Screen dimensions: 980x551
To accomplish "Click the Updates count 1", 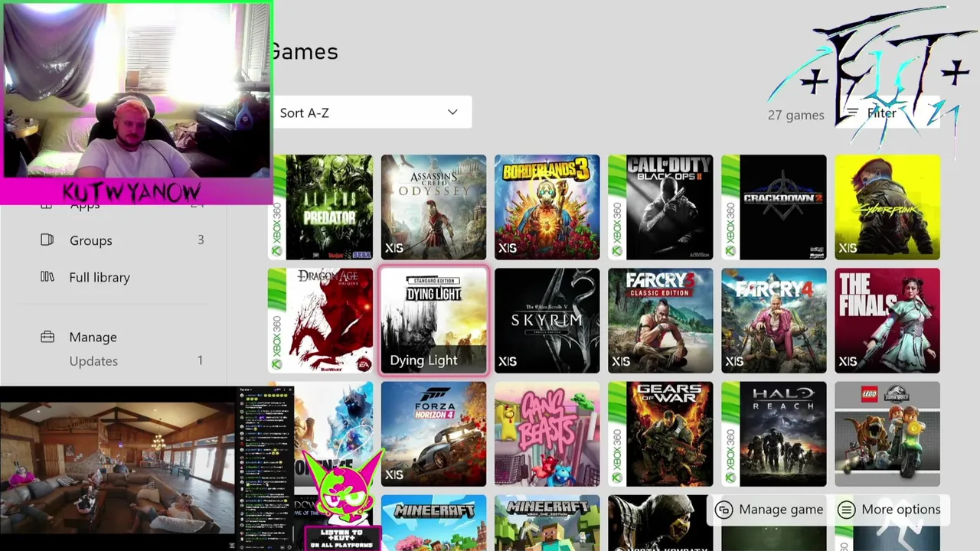I will [x=201, y=360].
